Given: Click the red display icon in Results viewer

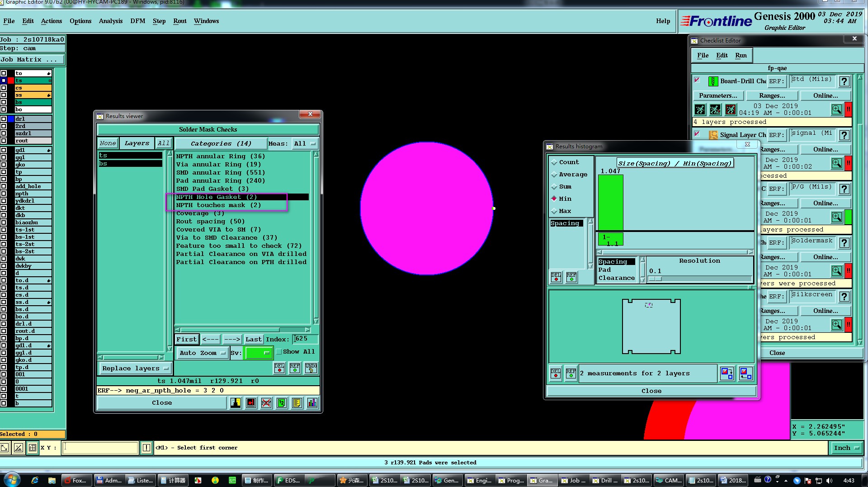Looking at the screenshot, I should (251, 402).
